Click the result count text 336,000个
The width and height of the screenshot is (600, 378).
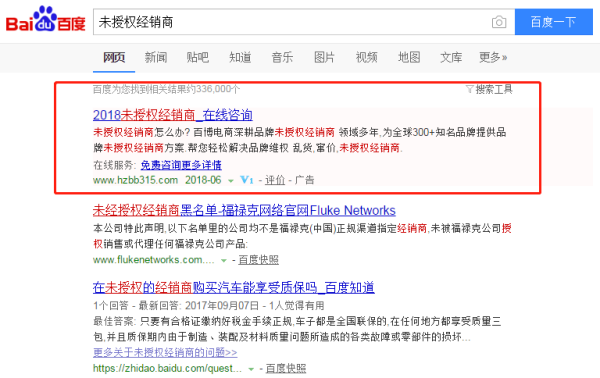166,89
